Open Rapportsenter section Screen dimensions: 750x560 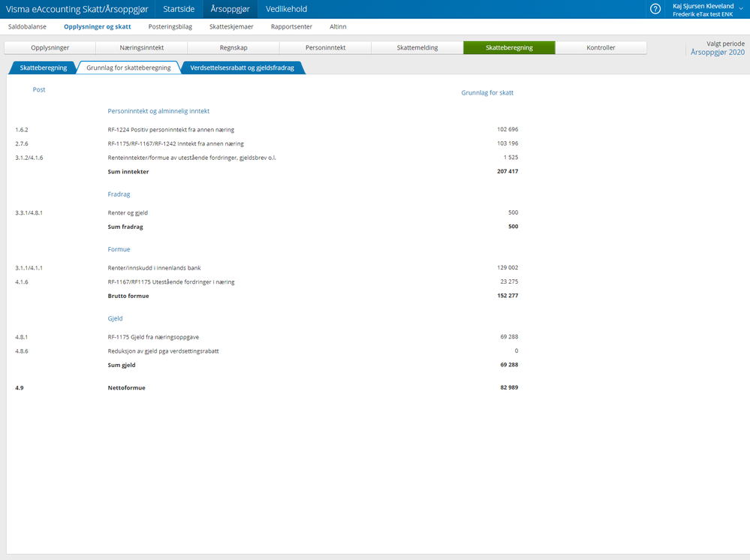pos(291,27)
